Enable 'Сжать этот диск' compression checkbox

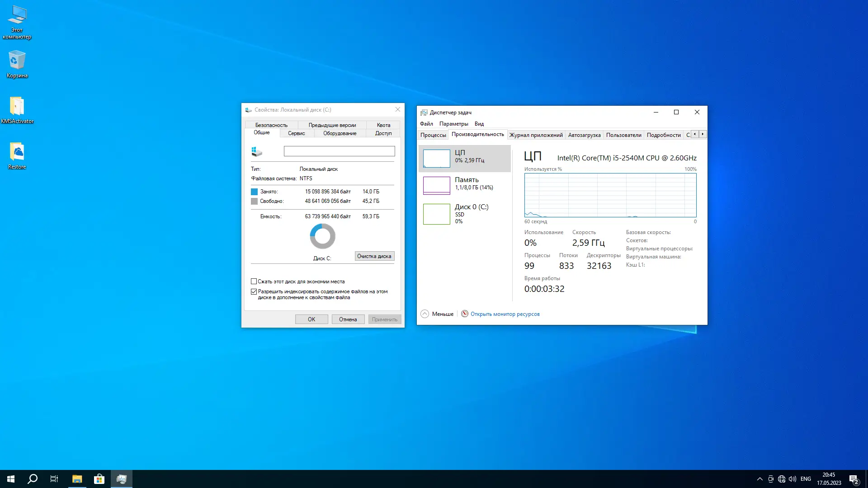pos(254,282)
